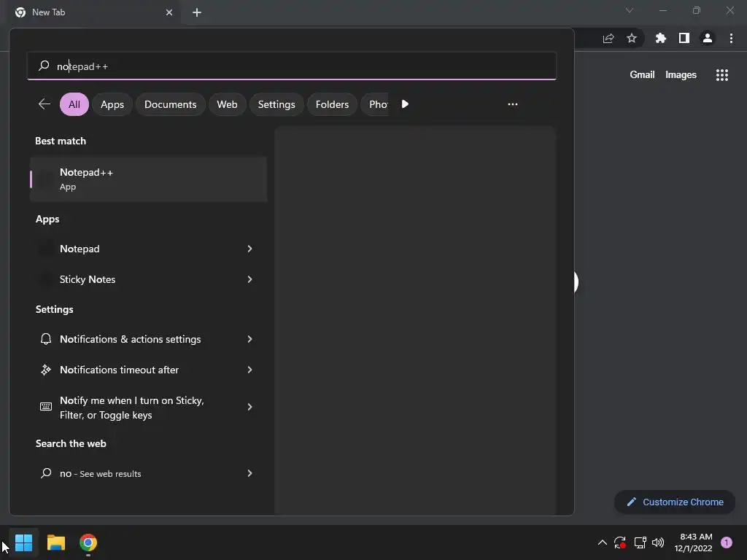Show hidden system tray icons
747x560 pixels.
click(x=602, y=542)
